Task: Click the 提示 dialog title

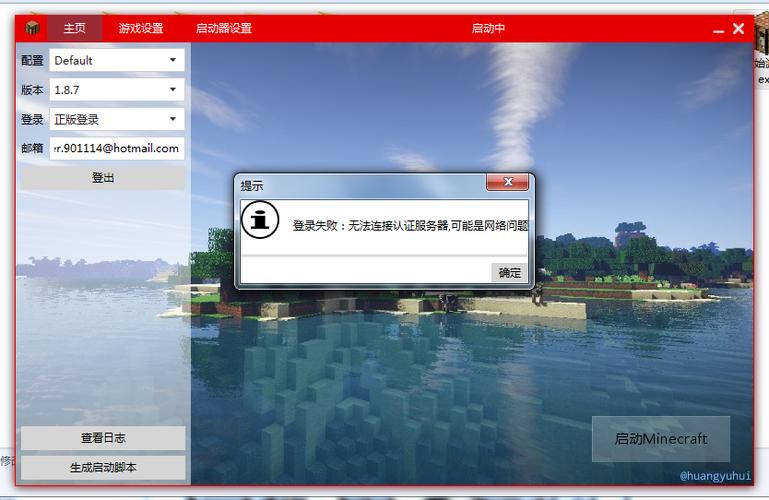Action: (x=252, y=186)
